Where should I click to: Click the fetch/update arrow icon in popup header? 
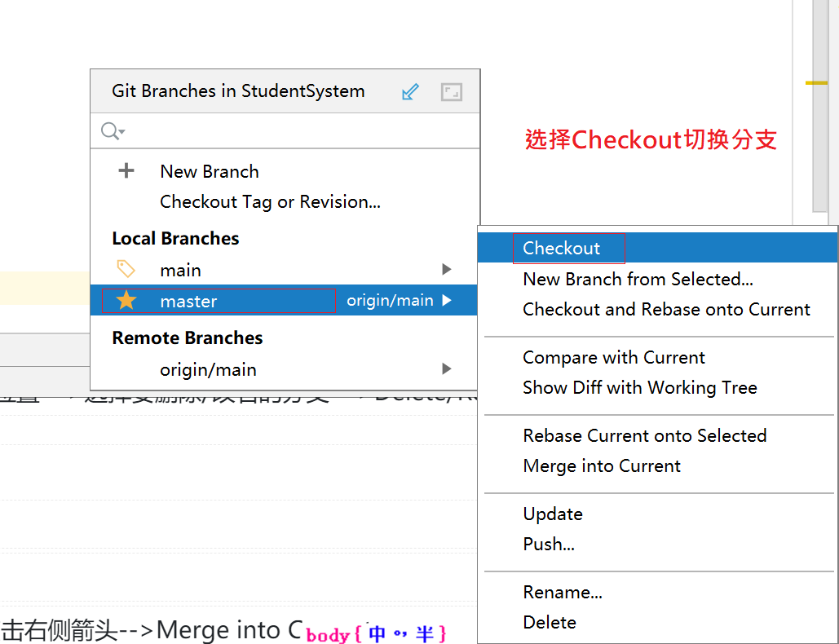point(410,92)
